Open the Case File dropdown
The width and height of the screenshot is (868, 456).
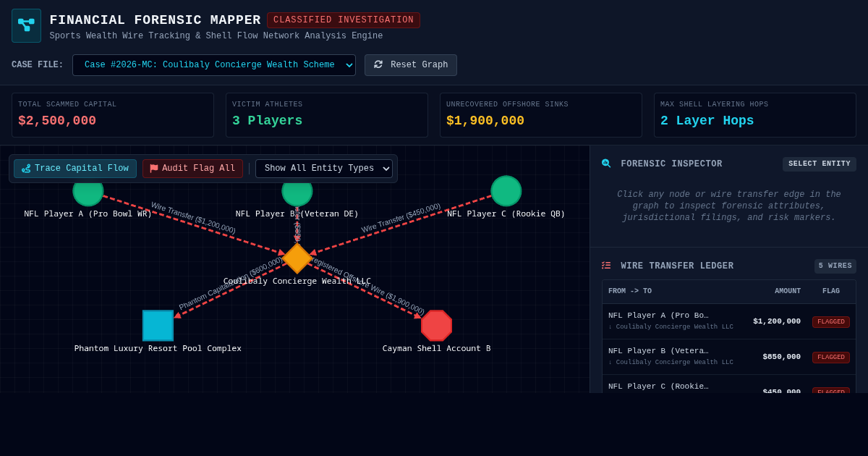click(x=214, y=65)
